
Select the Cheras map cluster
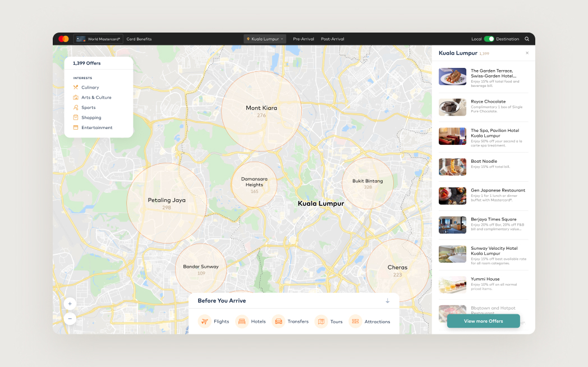coord(397,270)
